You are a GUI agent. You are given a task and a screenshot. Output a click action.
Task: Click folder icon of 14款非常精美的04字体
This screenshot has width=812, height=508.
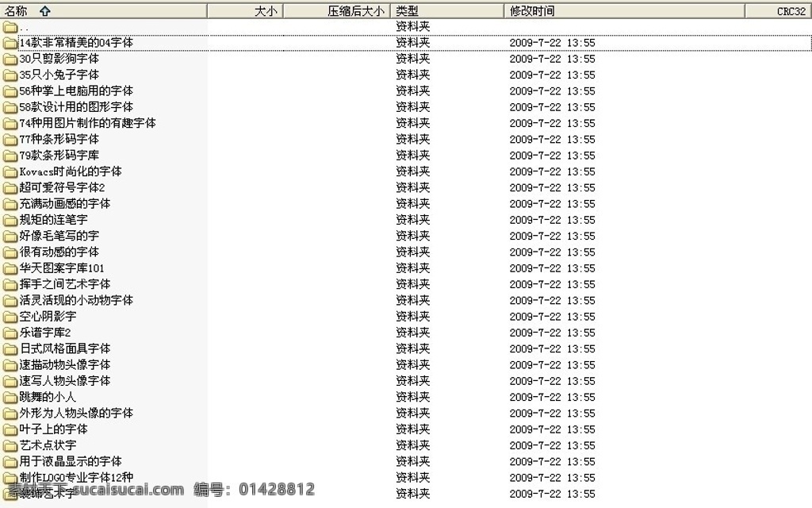(10, 43)
